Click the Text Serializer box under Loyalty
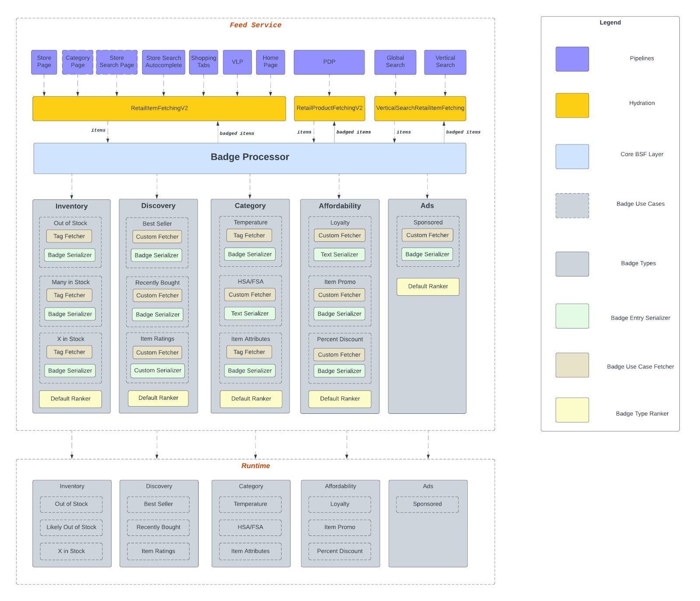The image size is (700, 601). click(339, 255)
